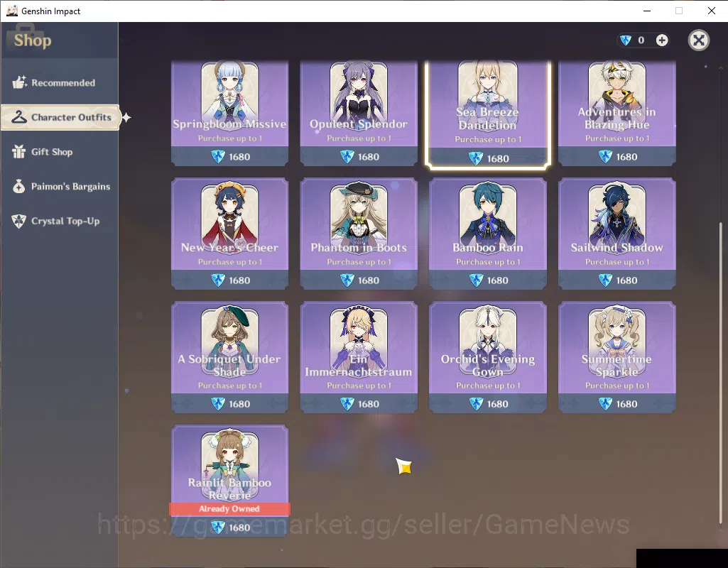Close the Genshin Impact window
The image size is (728, 568).
[x=711, y=11]
